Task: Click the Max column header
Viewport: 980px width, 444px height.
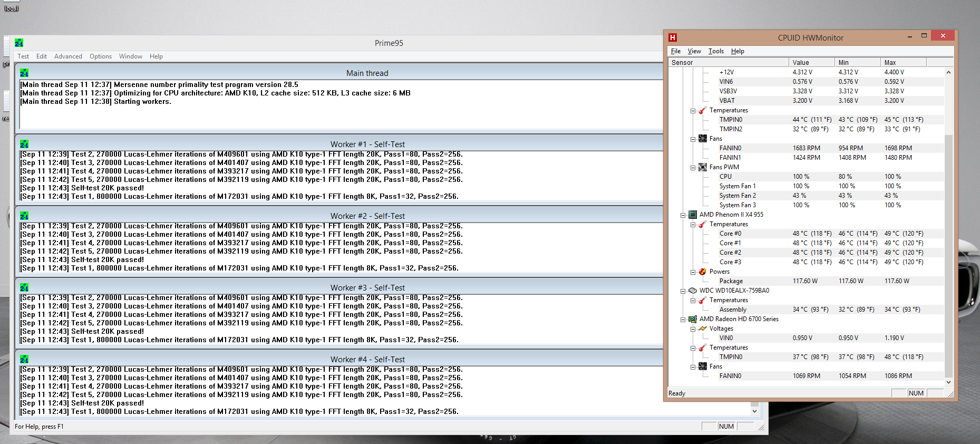Action: pyautogui.click(x=904, y=62)
